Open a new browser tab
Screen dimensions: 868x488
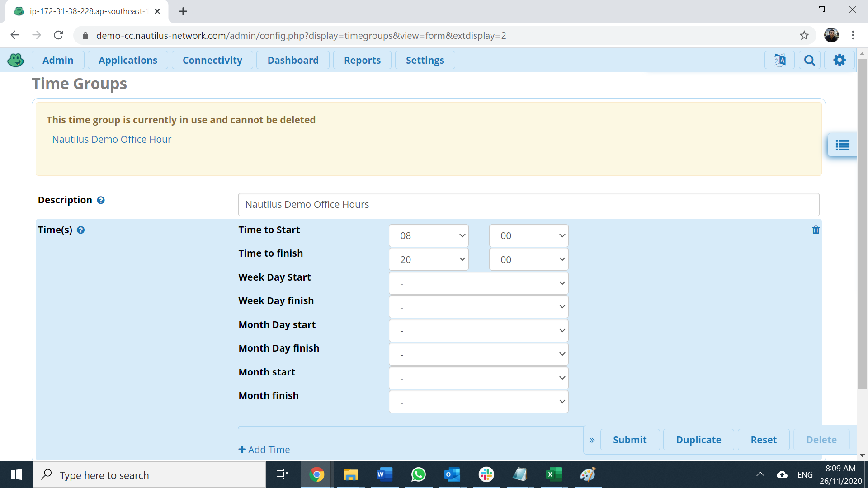click(183, 11)
